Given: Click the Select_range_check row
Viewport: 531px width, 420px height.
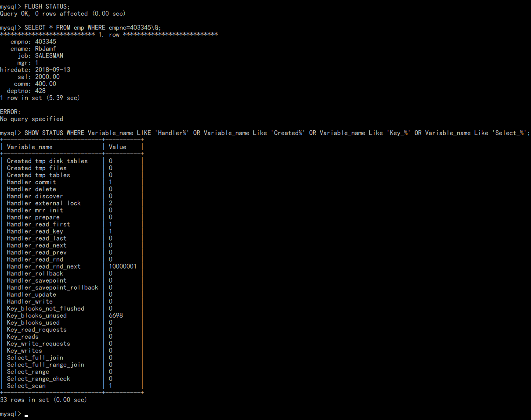Looking at the screenshot, I should (72, 379).
